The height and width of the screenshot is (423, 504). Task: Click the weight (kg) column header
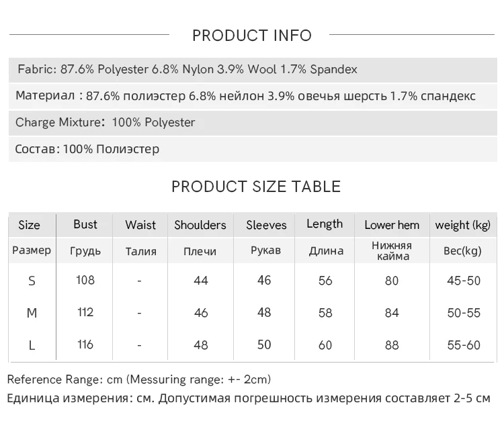point(463,225)
